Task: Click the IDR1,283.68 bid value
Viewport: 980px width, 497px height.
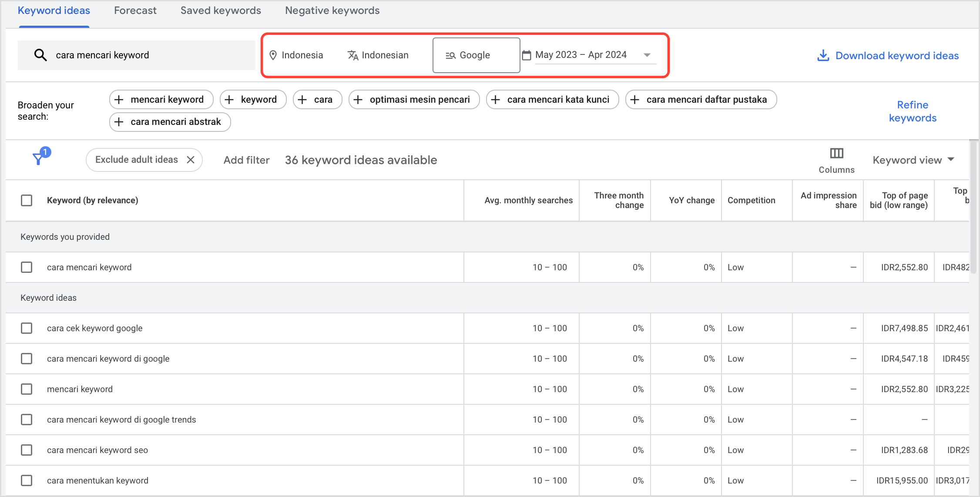Action: click(905, 450)
